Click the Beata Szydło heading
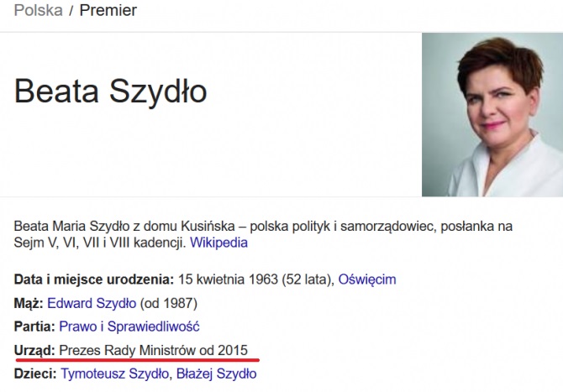 [x=111, y=91]
